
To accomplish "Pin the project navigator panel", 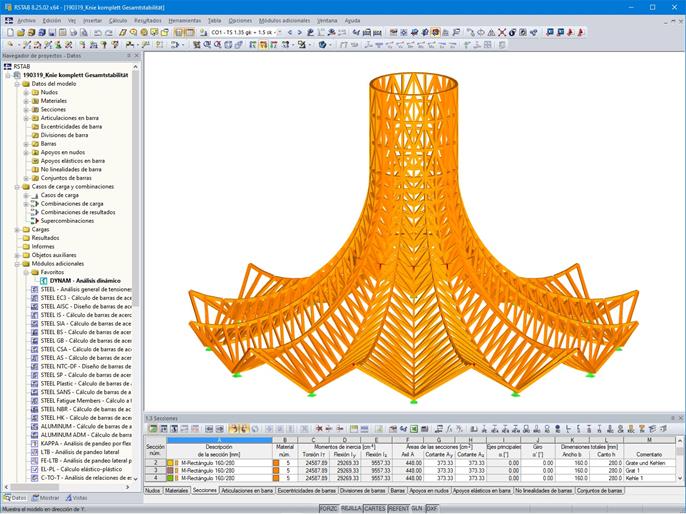I will click(x=129, y=56).
